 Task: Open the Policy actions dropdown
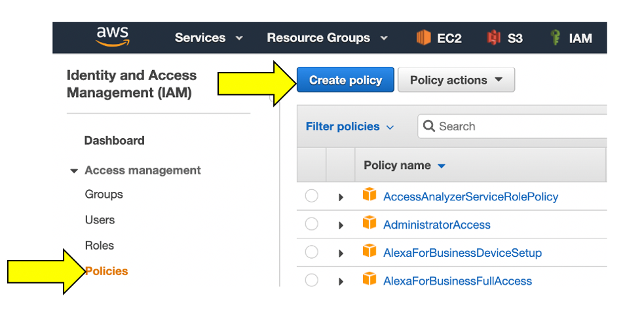[456, 80]
